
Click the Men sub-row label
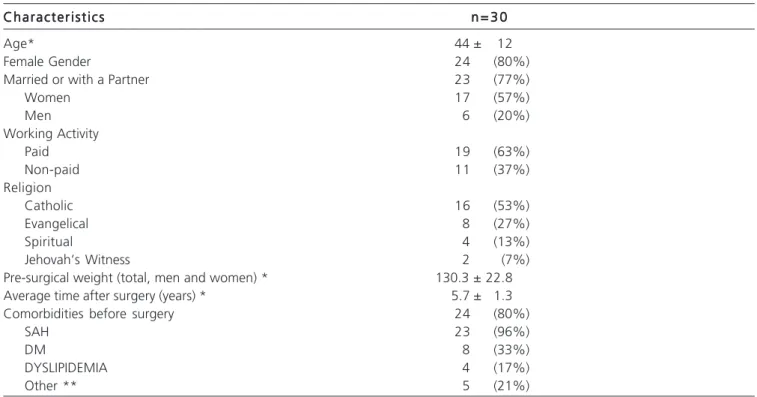click(38, 116)
